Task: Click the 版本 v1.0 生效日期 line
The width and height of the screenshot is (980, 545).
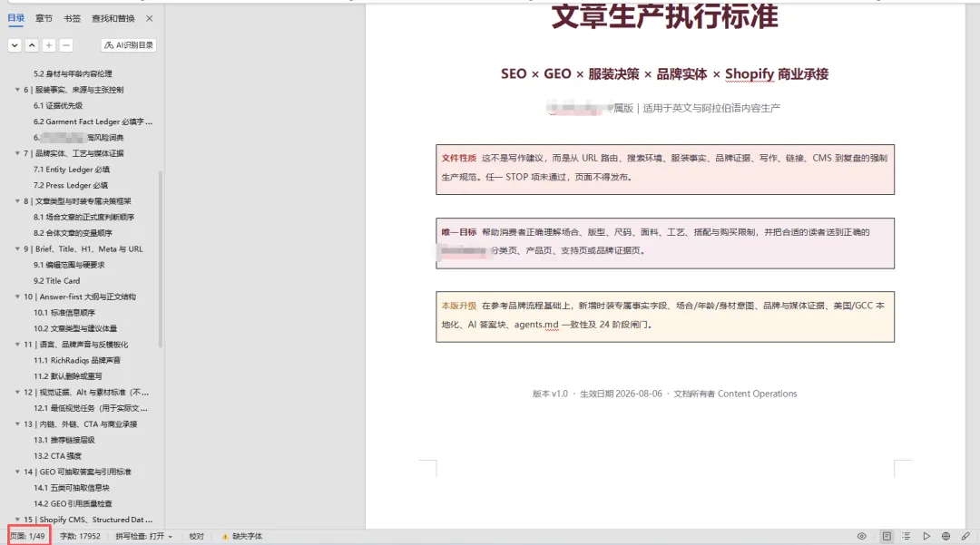Action: coord(664,394)
